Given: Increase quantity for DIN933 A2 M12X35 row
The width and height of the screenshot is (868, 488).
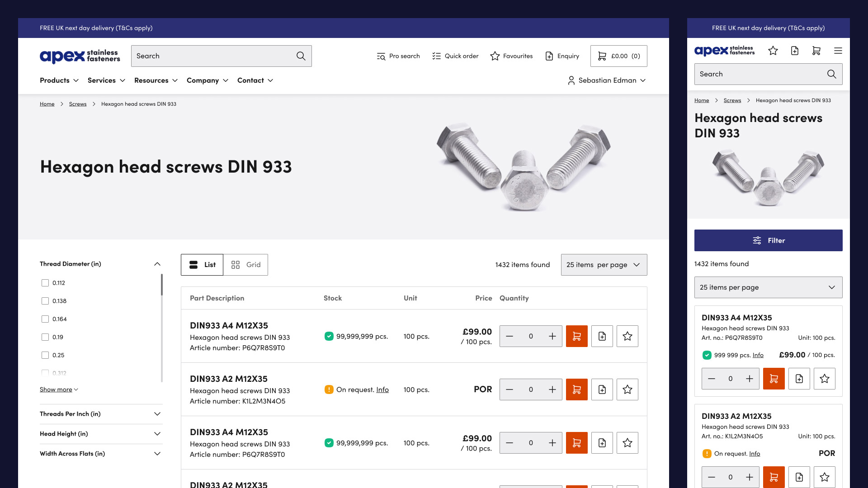Looking at the screenshot, I should pyautogui.click(x=552, y=389).
